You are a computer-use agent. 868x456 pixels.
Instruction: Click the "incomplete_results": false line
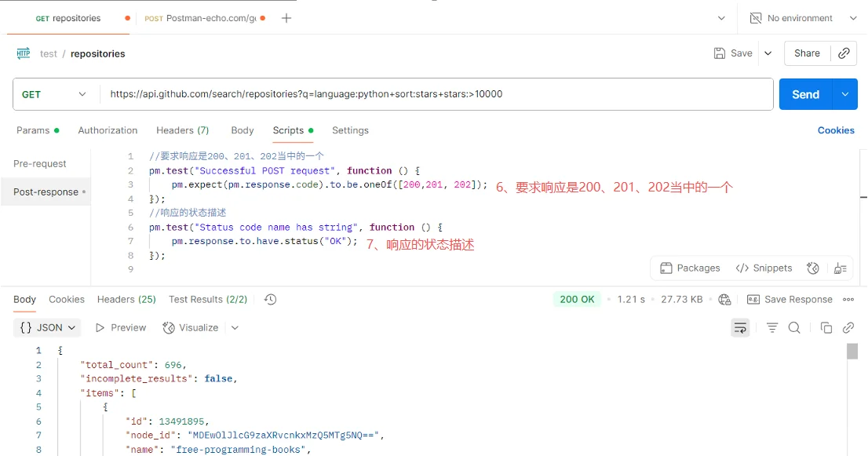click(x=159, y=378)
